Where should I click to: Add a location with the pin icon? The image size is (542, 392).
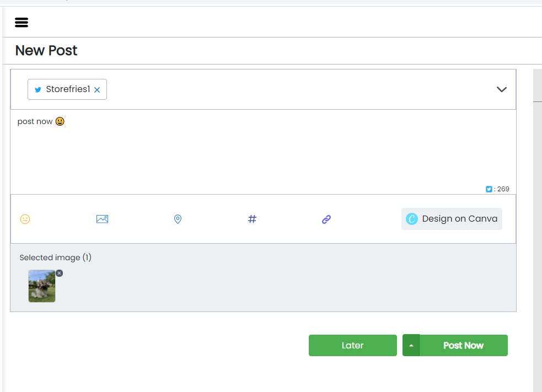pos(178,219)
